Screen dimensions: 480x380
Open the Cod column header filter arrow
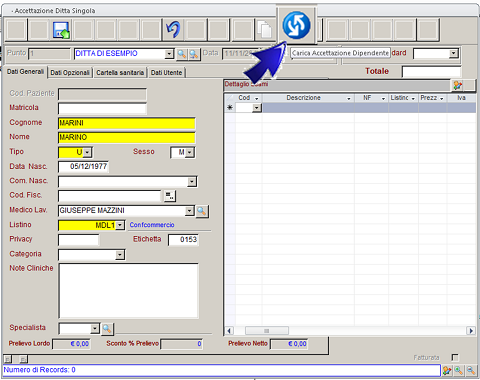(257, 99)
